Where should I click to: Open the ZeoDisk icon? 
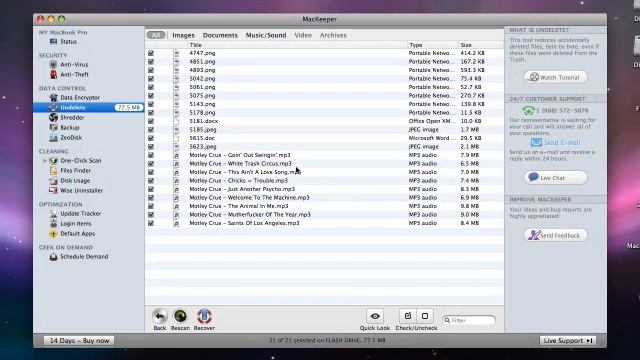[x=53, y=138]
